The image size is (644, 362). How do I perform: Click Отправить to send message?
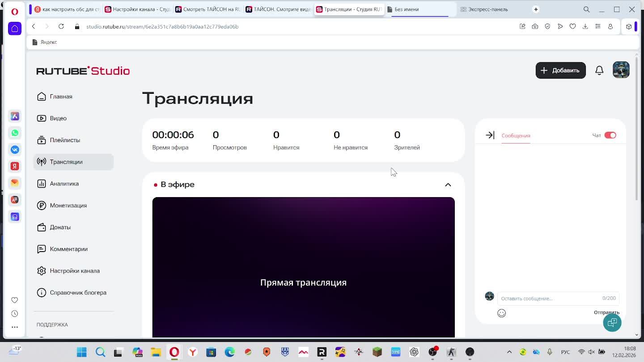pos(606,312)
